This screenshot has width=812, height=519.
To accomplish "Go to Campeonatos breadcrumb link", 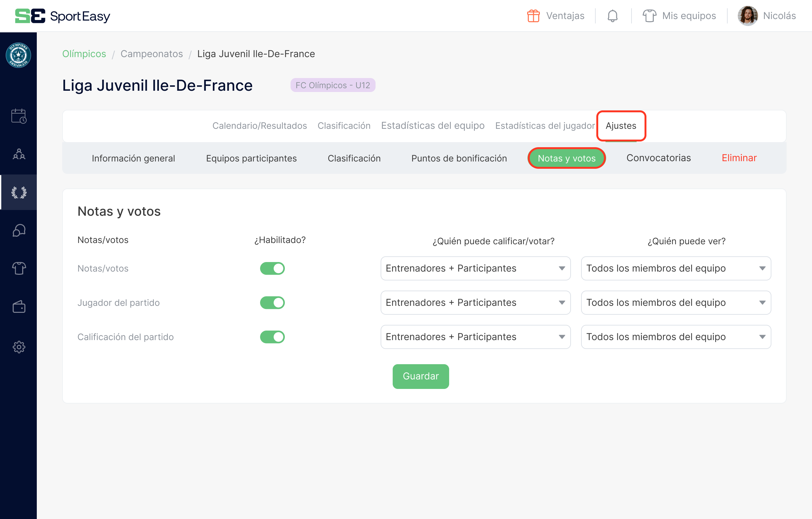I will 152,54.
